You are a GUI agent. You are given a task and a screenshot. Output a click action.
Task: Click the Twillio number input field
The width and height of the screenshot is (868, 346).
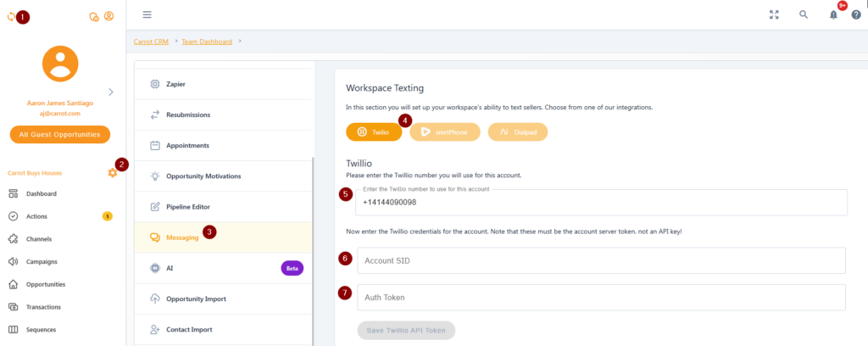pos(601,203)
